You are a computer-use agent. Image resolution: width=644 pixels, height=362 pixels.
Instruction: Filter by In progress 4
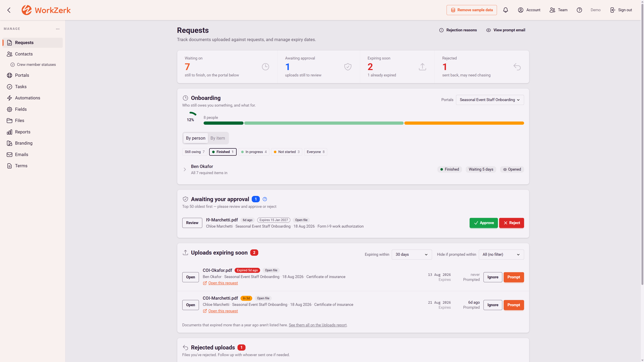(x=254, y=152)
